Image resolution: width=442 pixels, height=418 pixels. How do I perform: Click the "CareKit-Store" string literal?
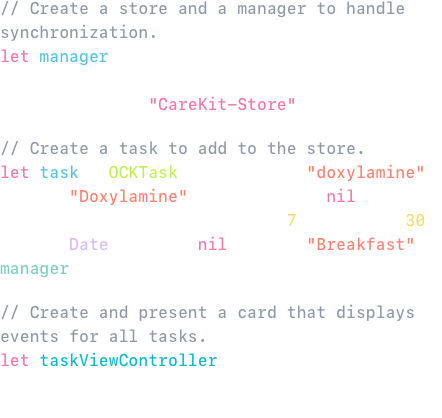pyautogui.click(x=222, y=105)
